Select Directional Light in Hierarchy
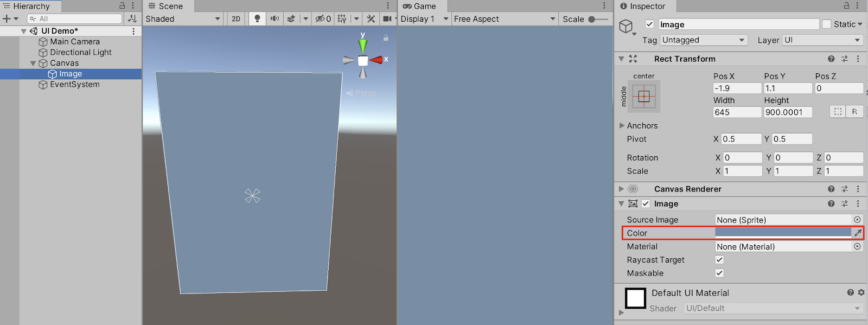868x325 pixels. pyautogui.click(x=81, y=53)
